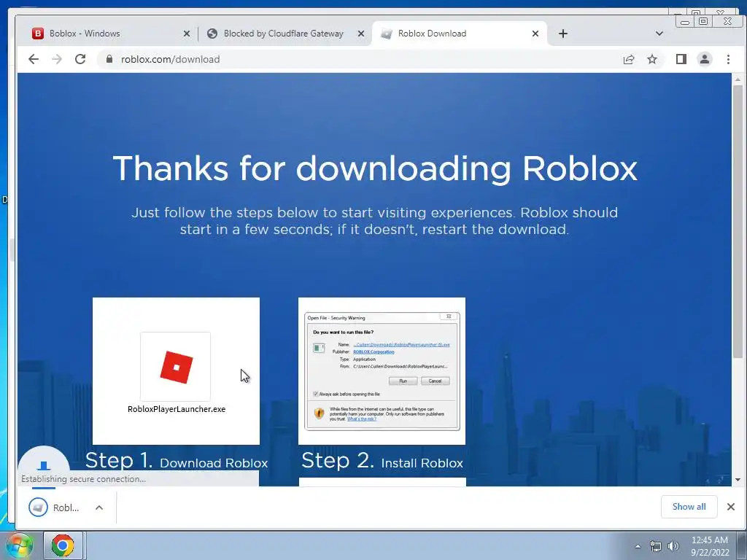
Task: Click the Step 1. Download Roblox heading
Action: (177, 461)
